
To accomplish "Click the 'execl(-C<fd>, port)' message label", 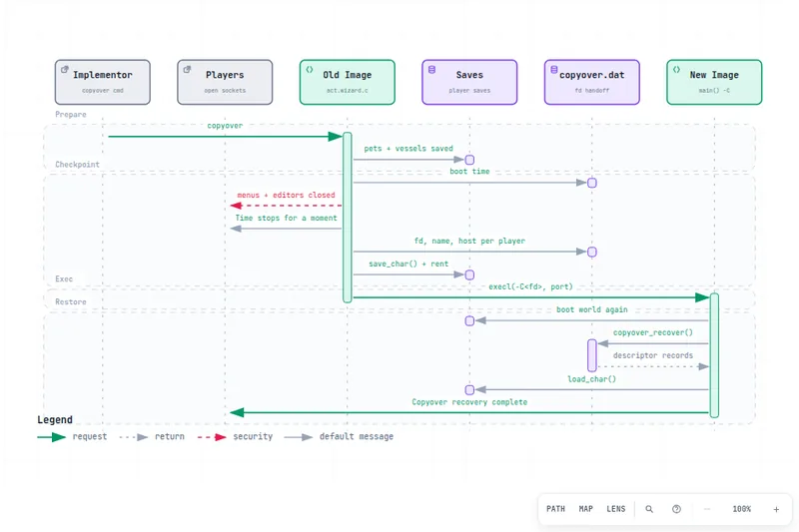I will pos(530,286).
